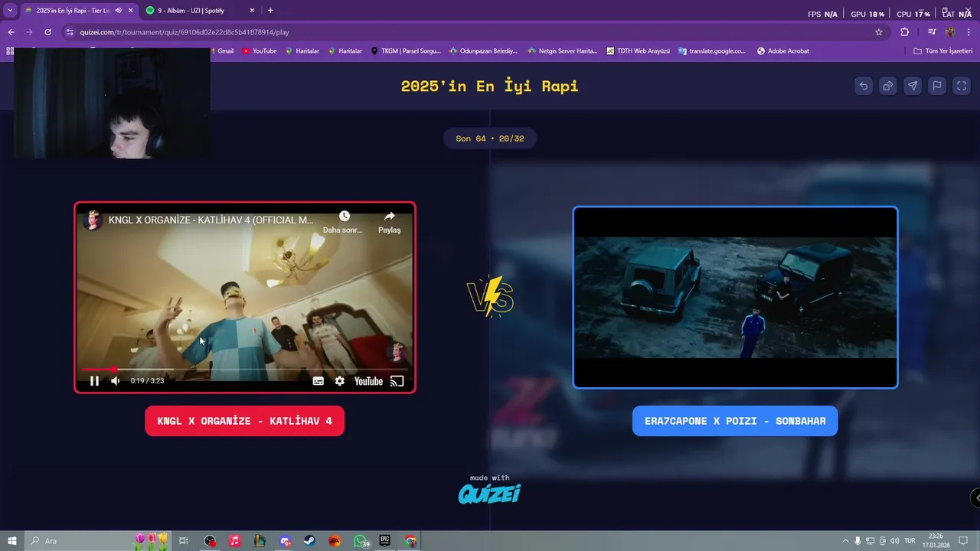Cast the video with the Cast icon
Viewport: 980px width, 551px height.
click(x=397, y=381)
